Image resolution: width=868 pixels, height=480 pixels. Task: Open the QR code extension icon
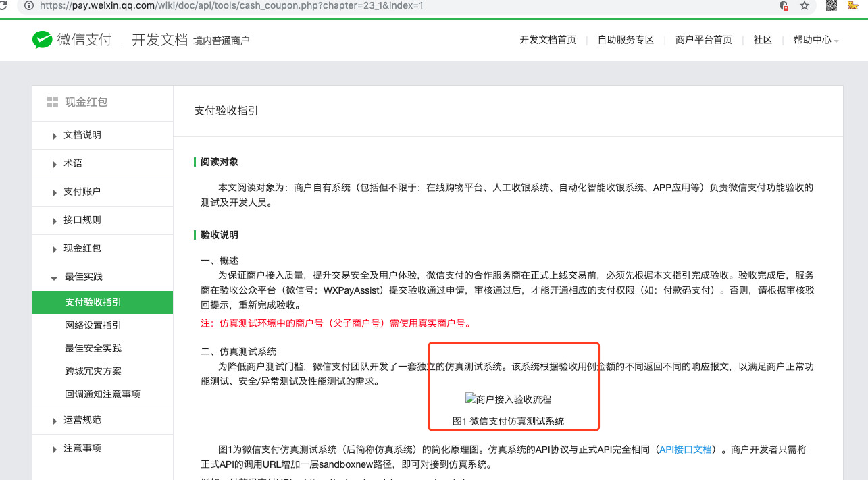pos(832,5)
